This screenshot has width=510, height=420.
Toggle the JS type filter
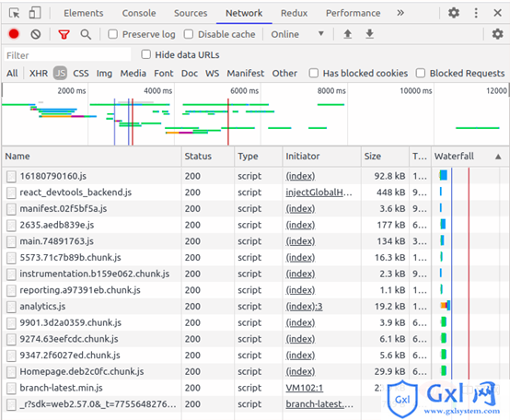60,73
